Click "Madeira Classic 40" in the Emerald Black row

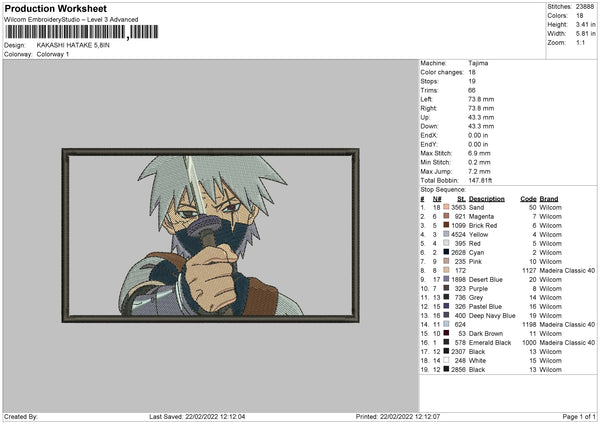[567, 342]
